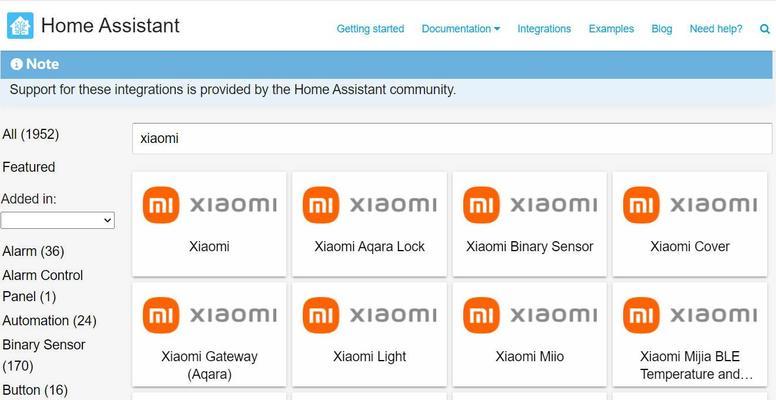Screen dimensions: 776x400
Task: Open Xiaomi Mijia BLE Temperature card
Action: coord(690,334)
